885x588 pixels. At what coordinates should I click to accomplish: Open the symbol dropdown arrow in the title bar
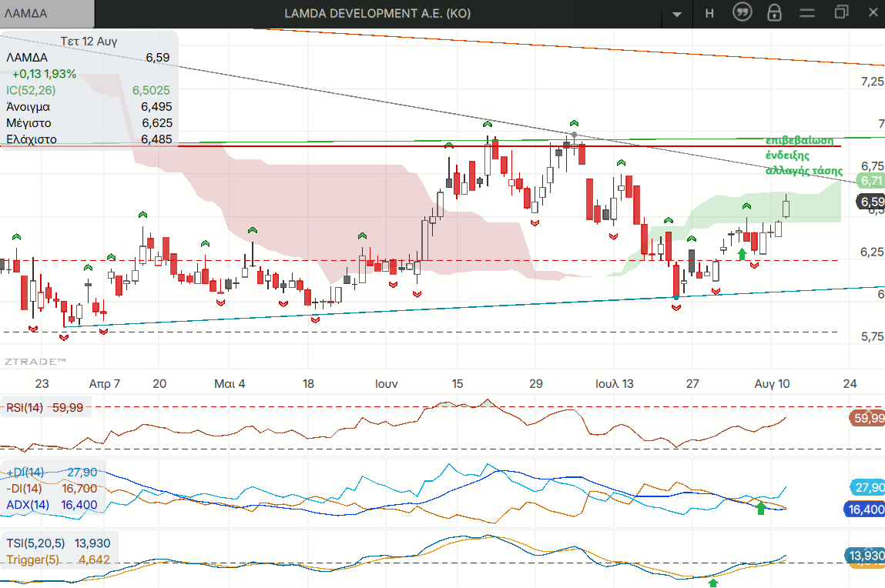pos(677,14)
